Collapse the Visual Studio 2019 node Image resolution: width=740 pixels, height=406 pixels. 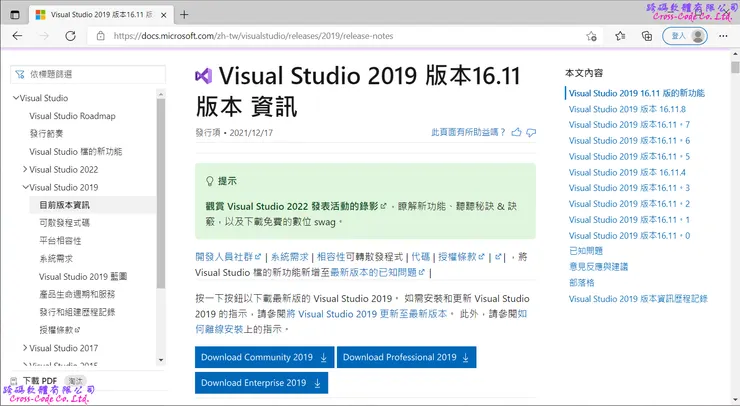tap(26, 187)
